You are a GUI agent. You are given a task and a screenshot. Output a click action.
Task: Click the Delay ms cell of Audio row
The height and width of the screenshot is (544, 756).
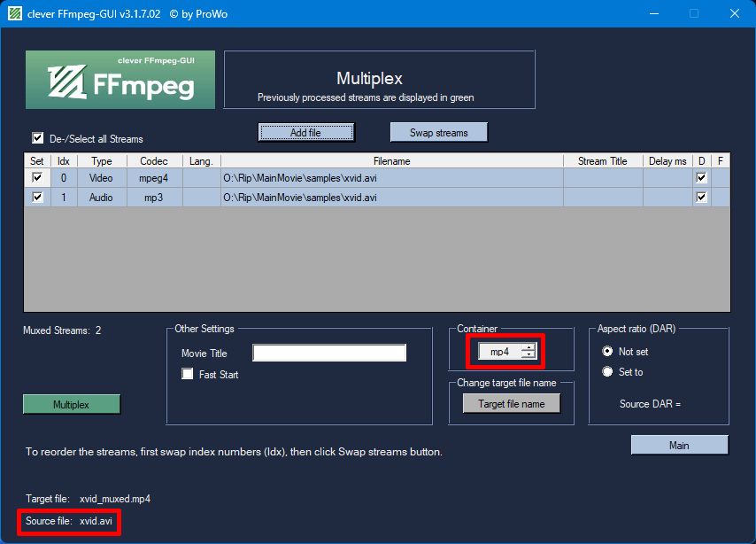click(667, 197)
